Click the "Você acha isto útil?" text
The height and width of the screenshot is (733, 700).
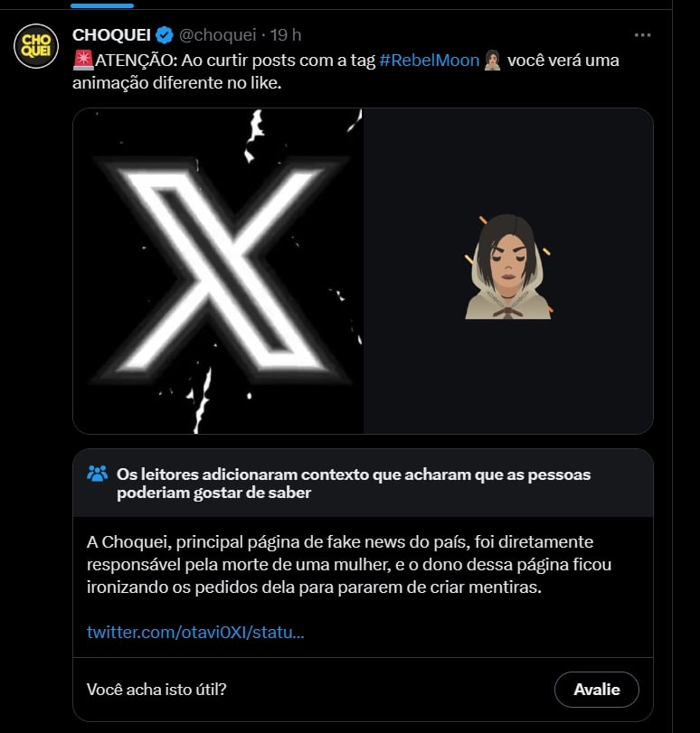156,690
